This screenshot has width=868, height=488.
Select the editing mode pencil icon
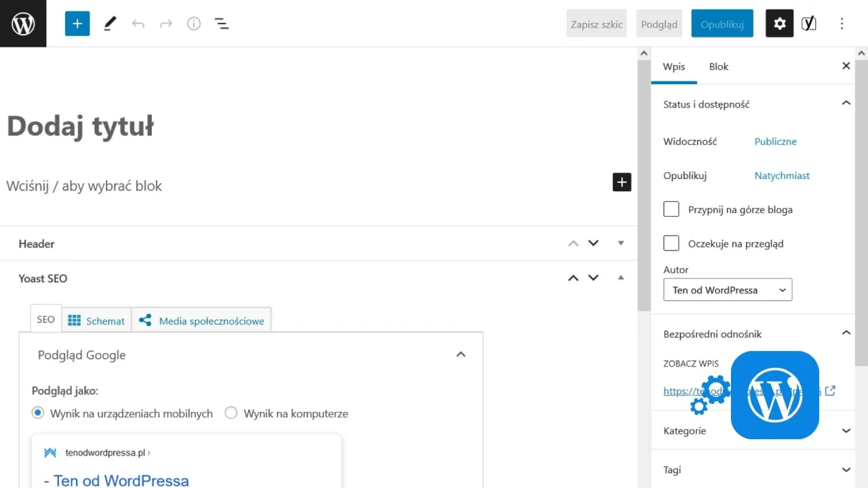(110, 23)
